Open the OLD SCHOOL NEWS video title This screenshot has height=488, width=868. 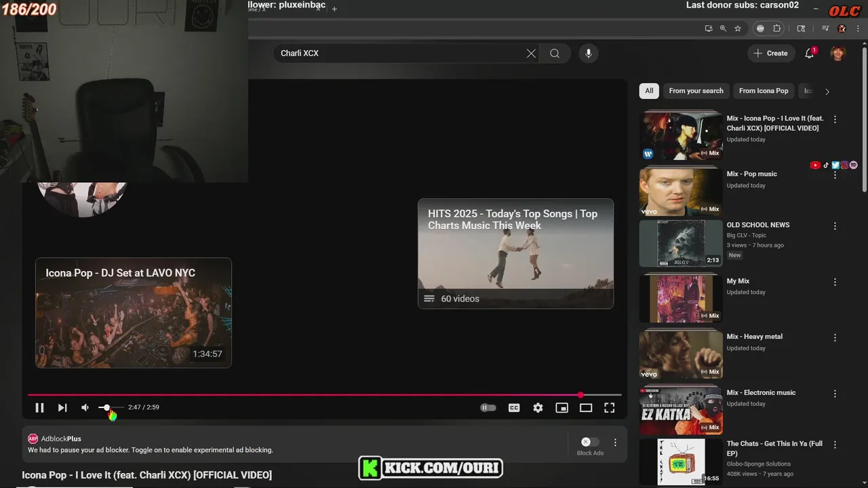(x=758, y=225)
